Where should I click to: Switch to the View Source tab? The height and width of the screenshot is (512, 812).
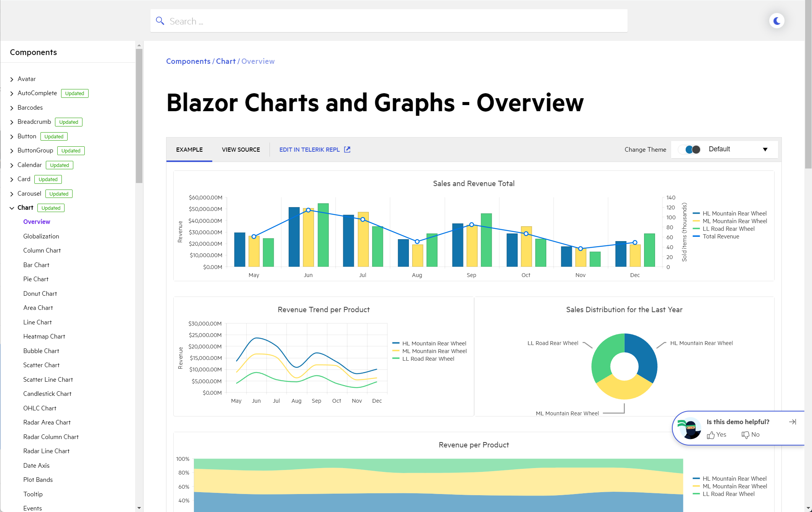(x=241, y=149)
